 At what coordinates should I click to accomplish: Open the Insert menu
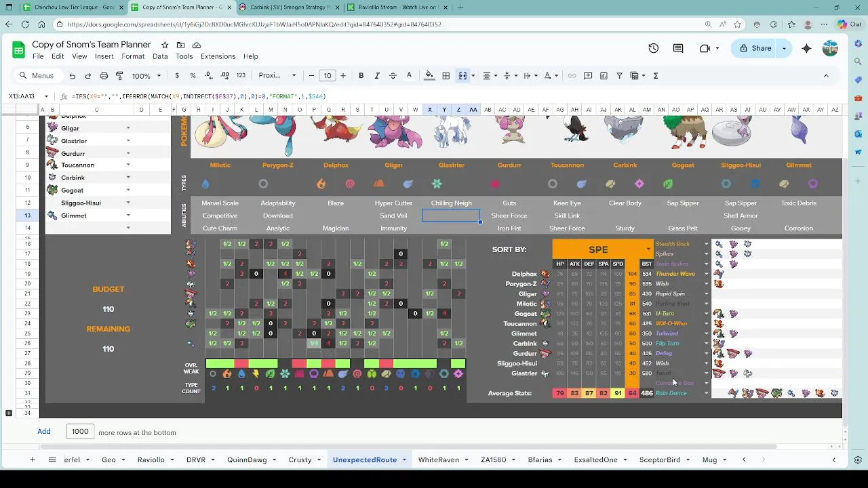point(104,56)
